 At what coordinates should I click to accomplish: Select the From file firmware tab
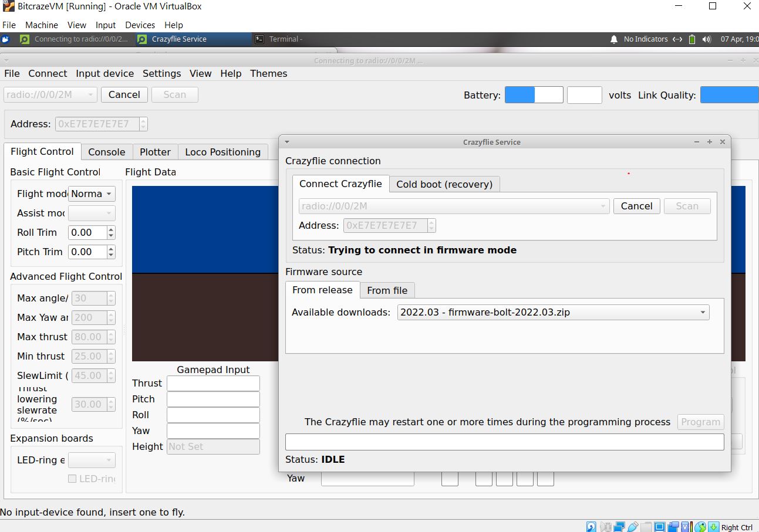point(387,290)
